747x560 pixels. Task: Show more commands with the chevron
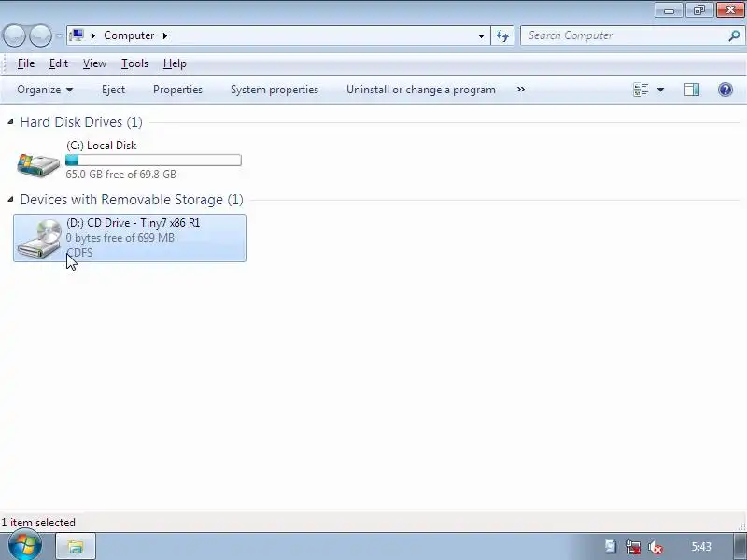[521, 89]
